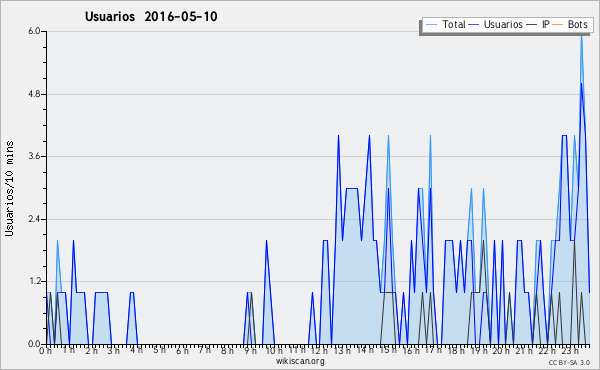Click the y-axis value 6.0
Image resolution: width=600 pixels, height=370 pixels.
pos(34,31)
